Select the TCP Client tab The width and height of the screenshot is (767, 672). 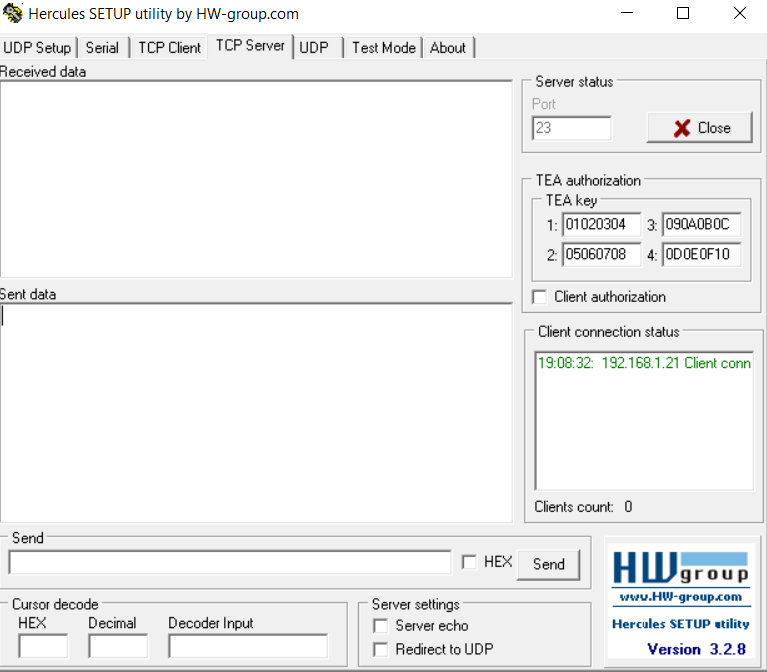(169, 48)
